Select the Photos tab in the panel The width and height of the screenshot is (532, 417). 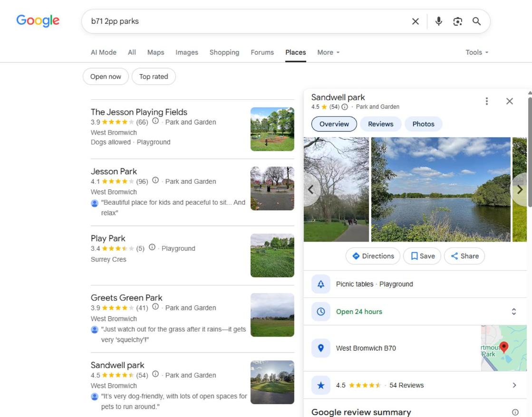(424, 124)
